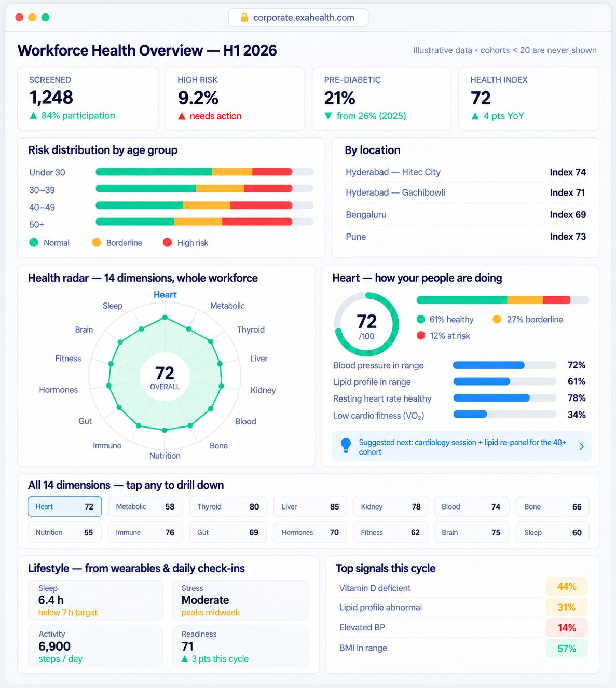The width and height of the screenshot is (616, 688).
Task: Select the Liver 85 tile
Action: point(310,506)
